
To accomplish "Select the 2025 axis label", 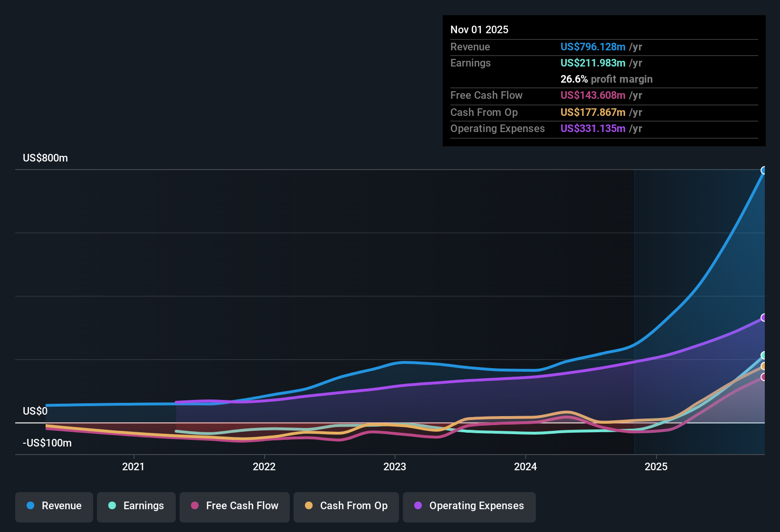I will point(656,467).
